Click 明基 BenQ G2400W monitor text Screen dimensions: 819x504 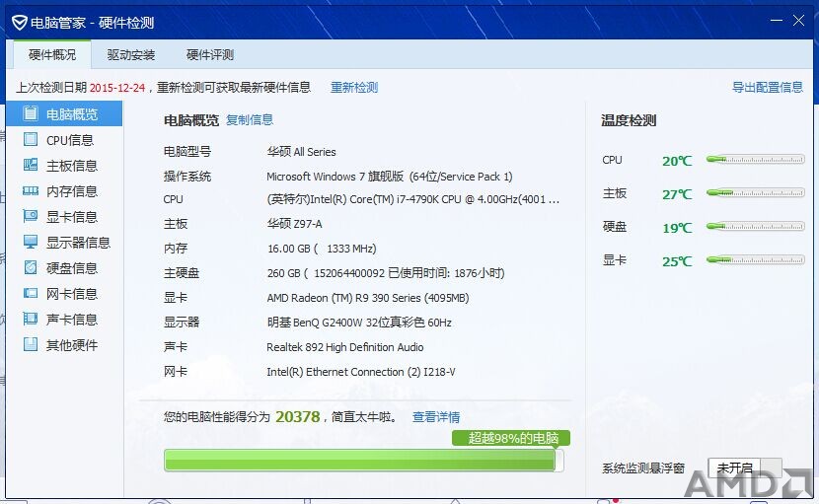(x=359, y=323)
